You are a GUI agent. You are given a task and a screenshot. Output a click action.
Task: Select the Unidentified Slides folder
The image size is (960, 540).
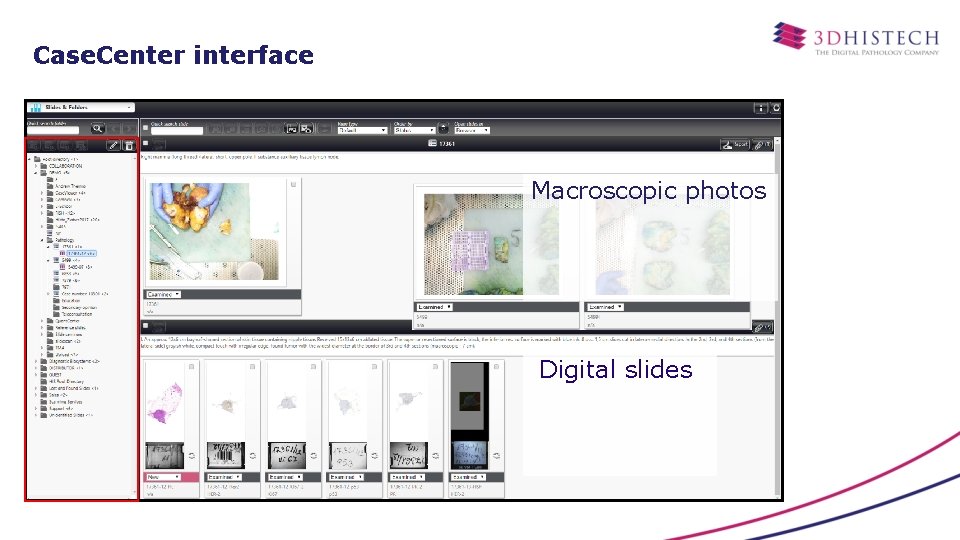(70, 415)
